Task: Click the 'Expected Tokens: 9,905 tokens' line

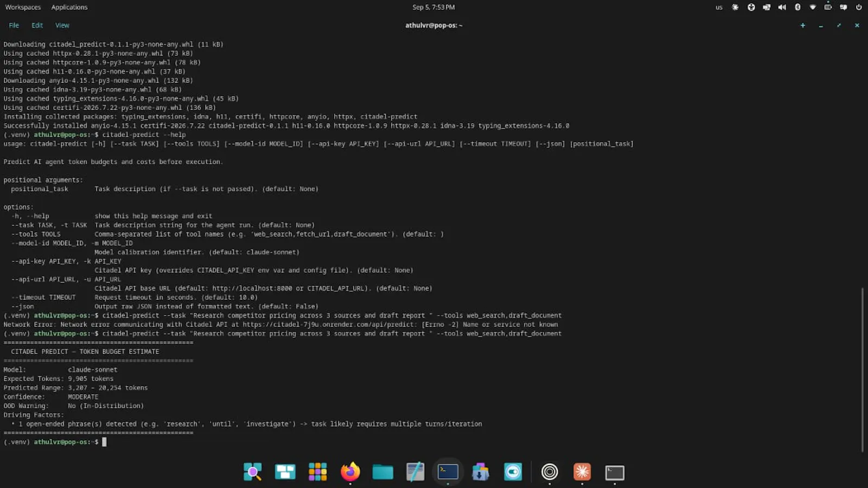Action: 59,379
